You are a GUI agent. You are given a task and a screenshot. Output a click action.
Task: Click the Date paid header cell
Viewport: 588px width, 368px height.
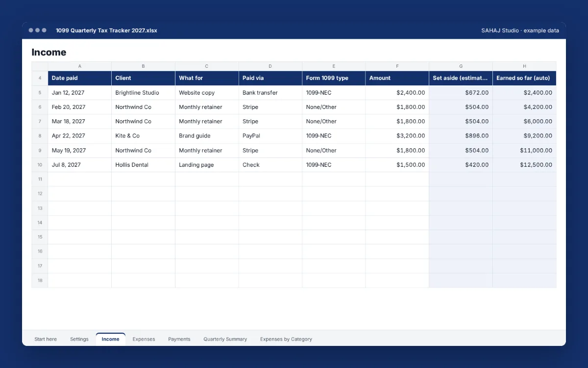[80, 78]
